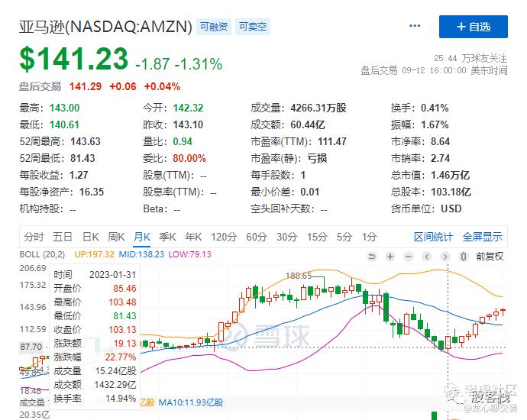Click the 今开 142.32 value
527x420 pixels.
tap(188, 108)
